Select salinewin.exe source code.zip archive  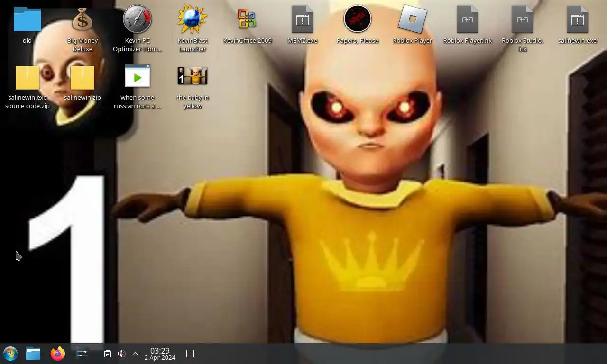(28, 77)
